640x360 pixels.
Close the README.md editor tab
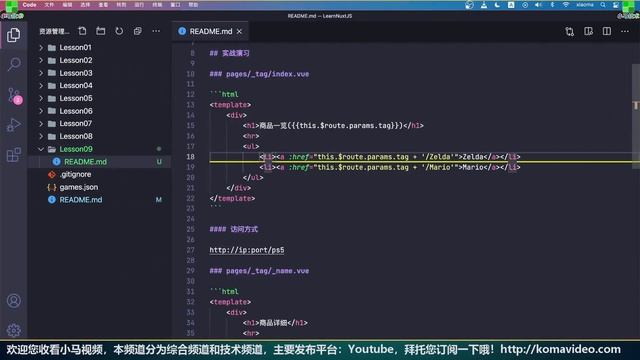[x=239, y=31]
